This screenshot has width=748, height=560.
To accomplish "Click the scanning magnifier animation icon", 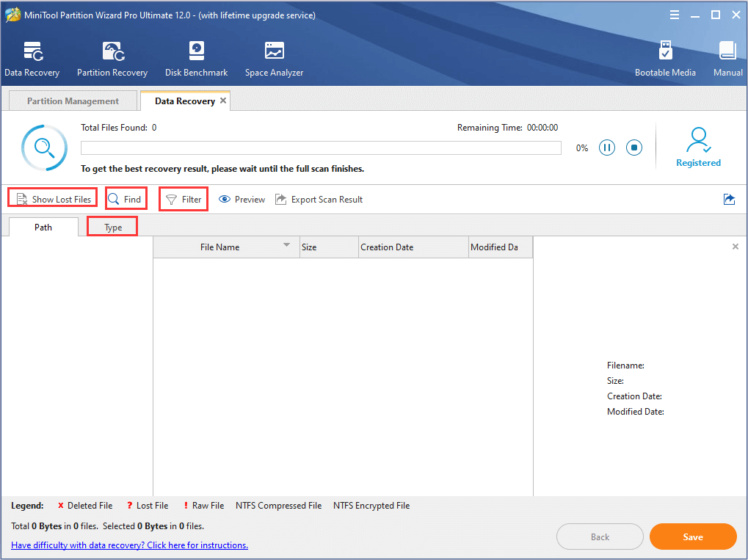I will click(44, 148).
